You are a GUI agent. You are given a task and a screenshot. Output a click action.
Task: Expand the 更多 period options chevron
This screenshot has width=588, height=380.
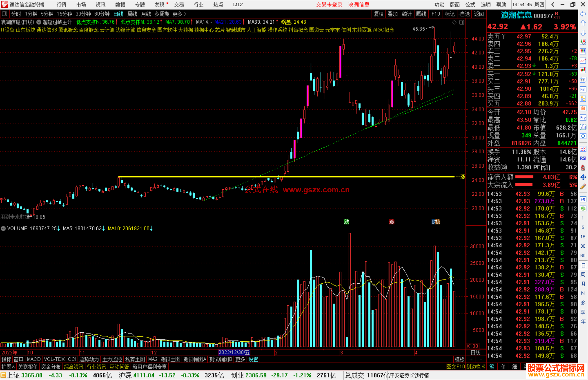click(x=185, y=14)
